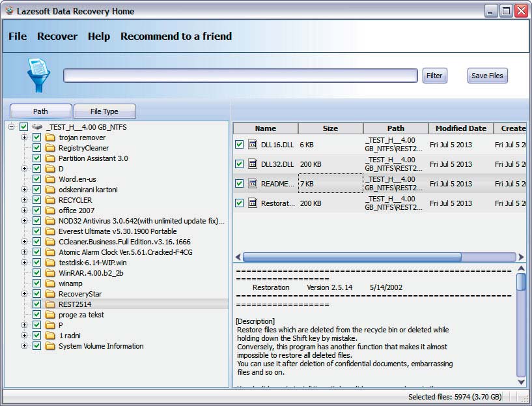Collapse the root drive tree node
The height and width of the screenshot is (406, 532).
(12, 127)
